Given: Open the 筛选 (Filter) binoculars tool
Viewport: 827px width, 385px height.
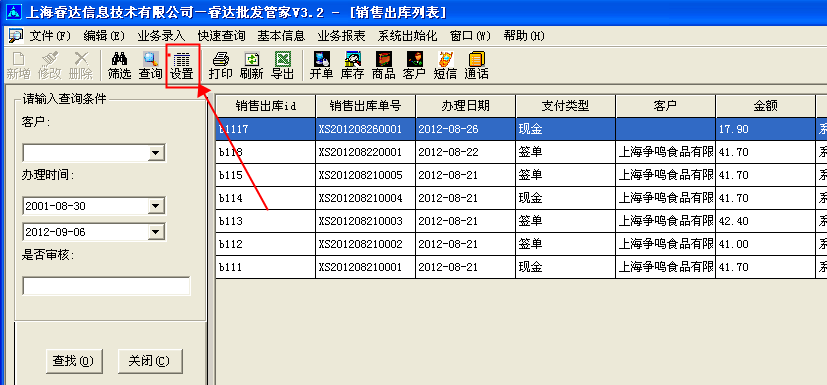Looking at the screenshot, I should click(119, 65).
